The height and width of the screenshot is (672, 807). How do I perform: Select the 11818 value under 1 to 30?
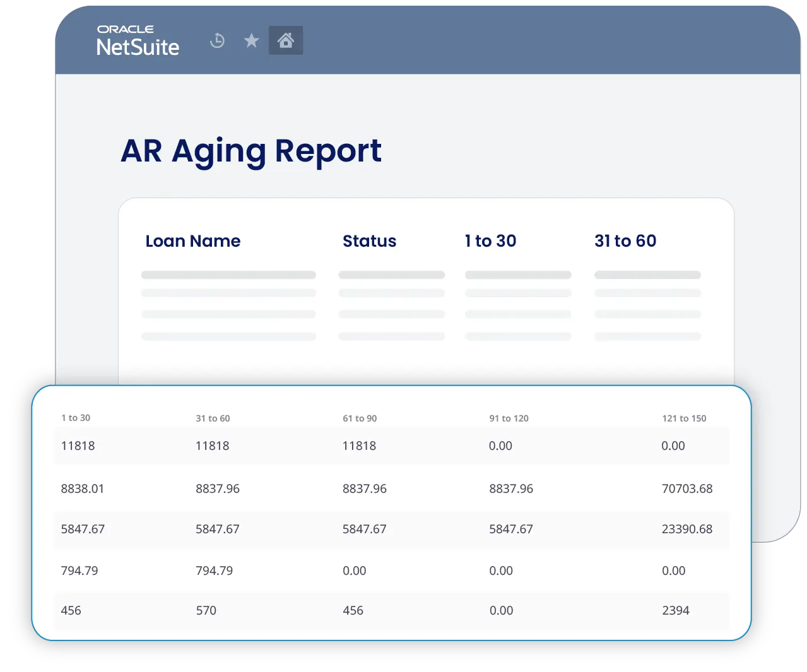tap(78, 445)
